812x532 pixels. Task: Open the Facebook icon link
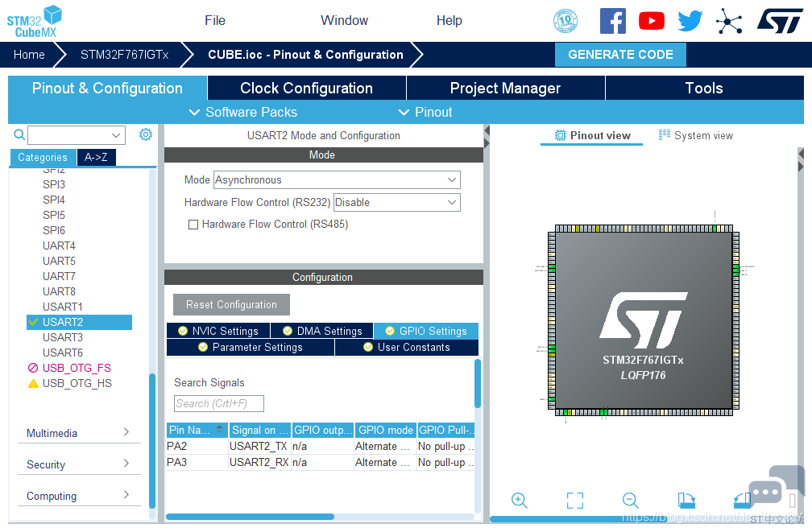pos(612,21)
